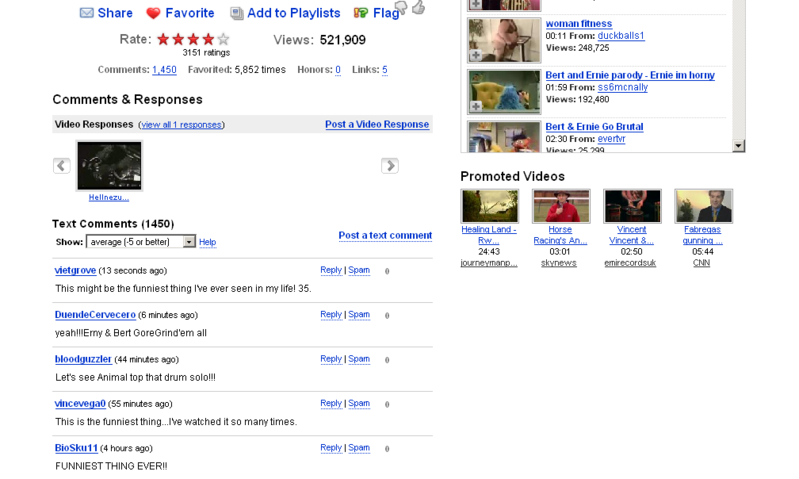Rate the video five stars
Viewport: 799px width, 479px height.
223,40
